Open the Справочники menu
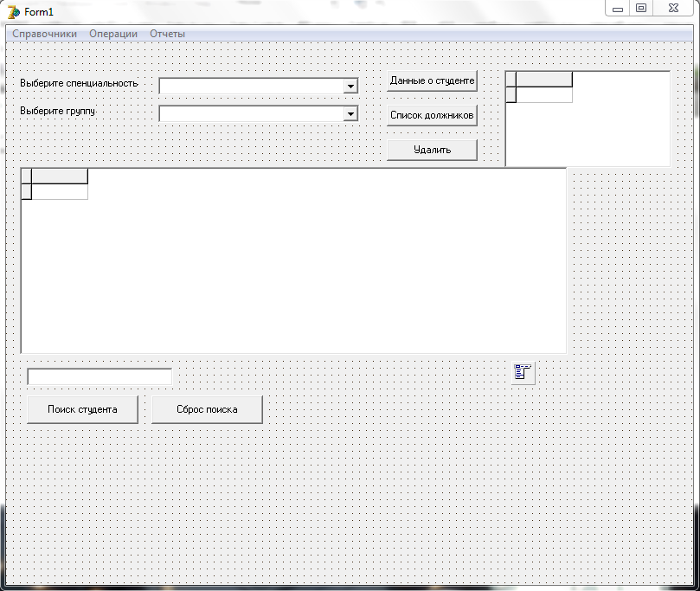Screen dimensions: 700x591 45,34
